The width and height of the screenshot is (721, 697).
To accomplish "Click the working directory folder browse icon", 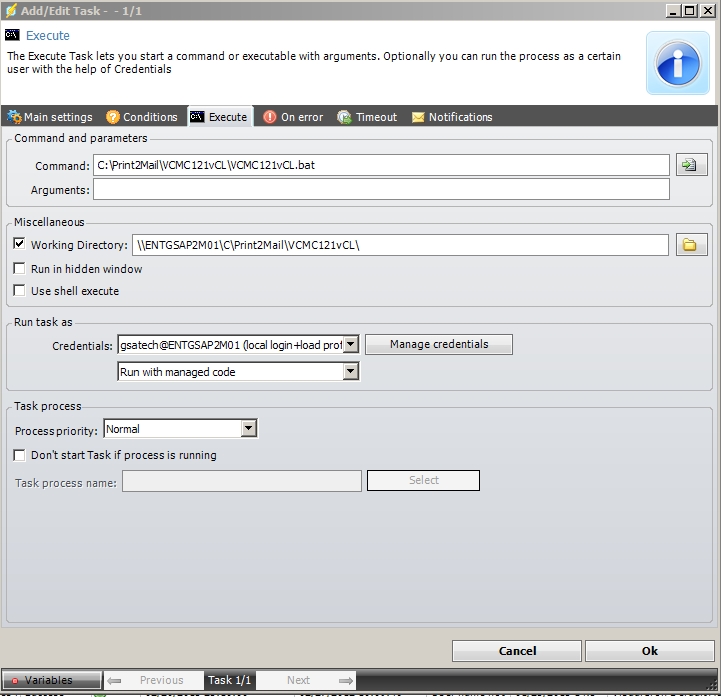I will click(x=691, y=245).
